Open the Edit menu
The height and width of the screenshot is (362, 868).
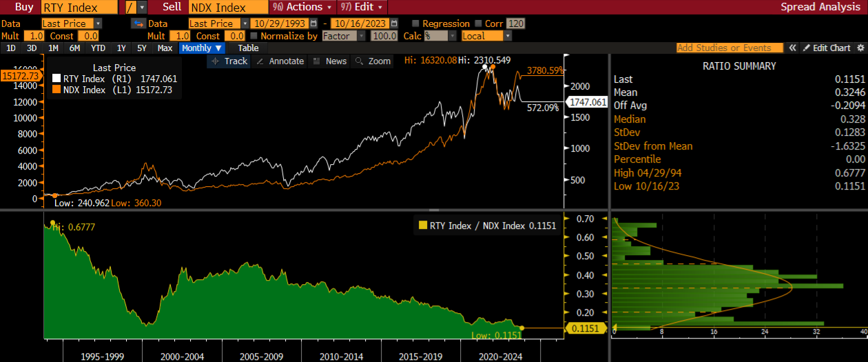pos(362,7)
